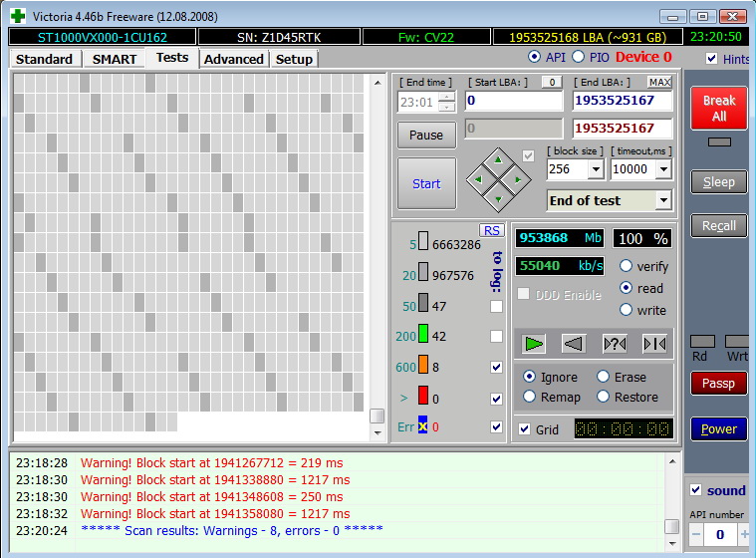Toggle the 600 ms to-log checkbox
The image size is (756, 558).
(496, 367)
